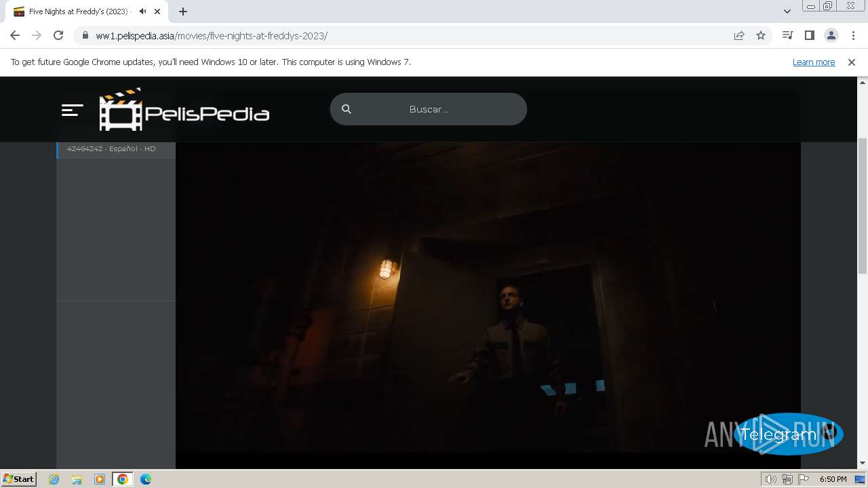868x488 pixels.
Task: Open the system tray volume icon
Action: 770,479
